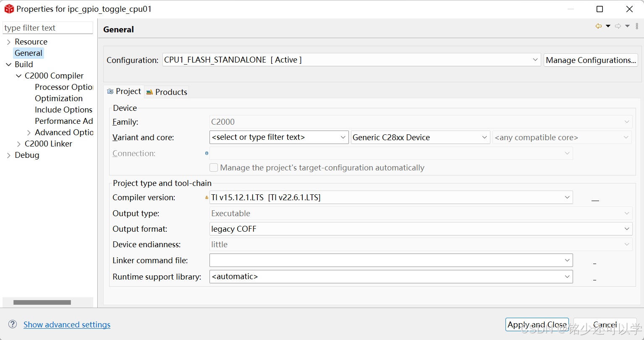Select the C2000 Compiler tree item
Image resolution: width=644 pixels, height=340 pixels.
click(x=54, y=76)
